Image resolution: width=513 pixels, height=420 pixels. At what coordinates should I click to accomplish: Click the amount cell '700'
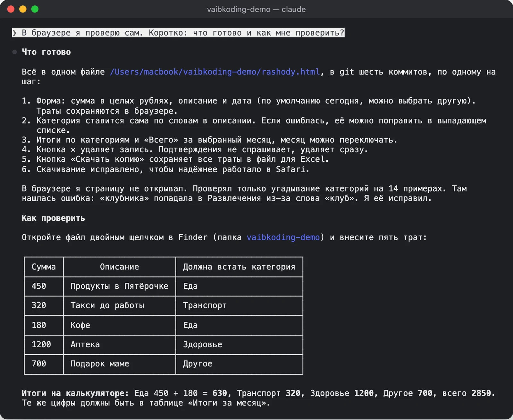pos(39,364)
